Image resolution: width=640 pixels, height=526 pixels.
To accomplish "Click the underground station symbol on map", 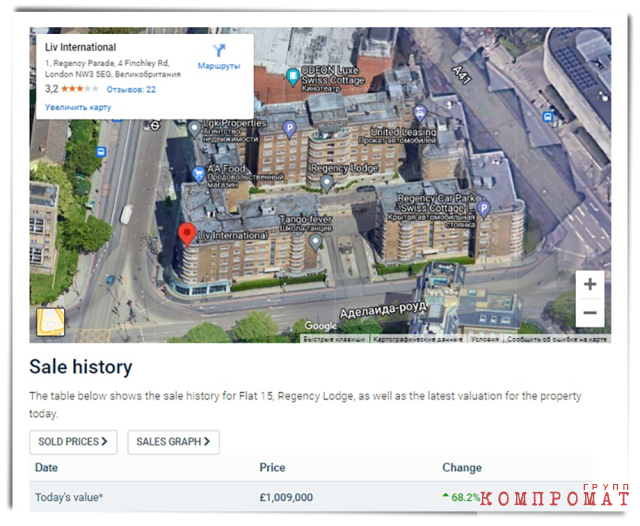I will (155, 126).
